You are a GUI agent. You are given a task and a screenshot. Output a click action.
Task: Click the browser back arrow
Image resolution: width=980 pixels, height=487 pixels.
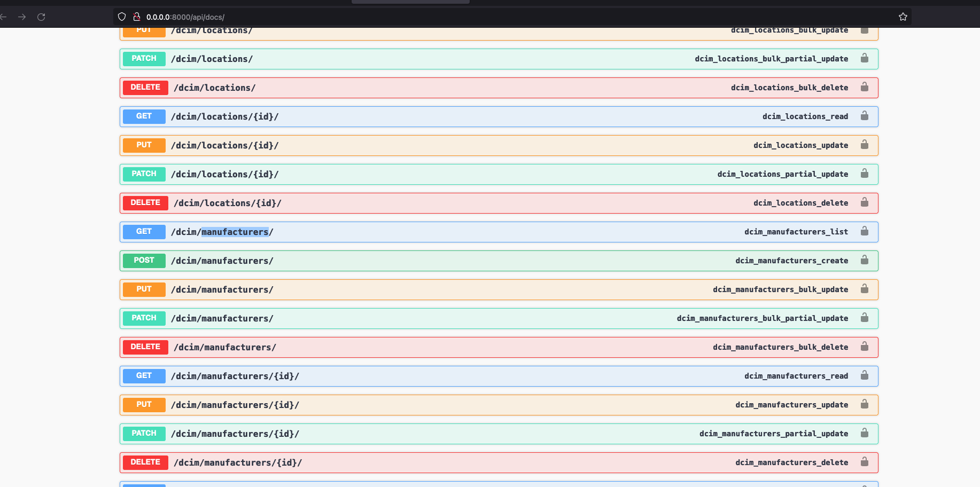click(4, 17)
